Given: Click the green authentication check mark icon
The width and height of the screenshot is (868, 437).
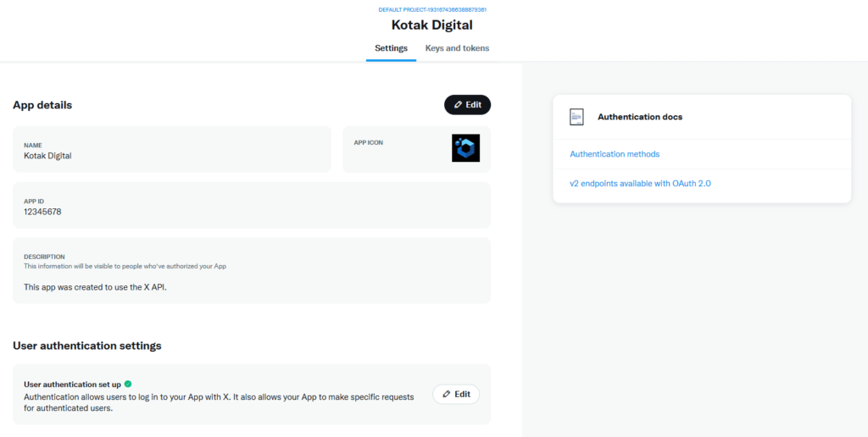Looking at the screenshot, I should click(128, 384).
